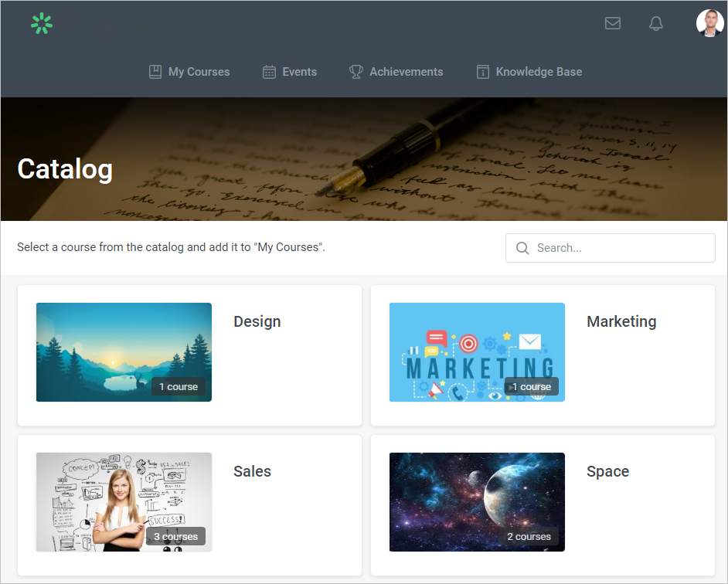
Task: Switch to the Events tab
Action: [x=299, y=72]
